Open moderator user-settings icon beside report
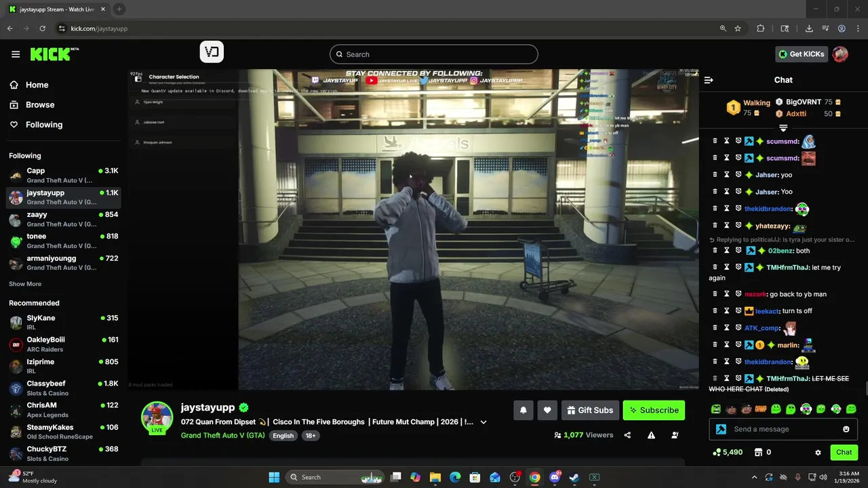 point(675,435)
